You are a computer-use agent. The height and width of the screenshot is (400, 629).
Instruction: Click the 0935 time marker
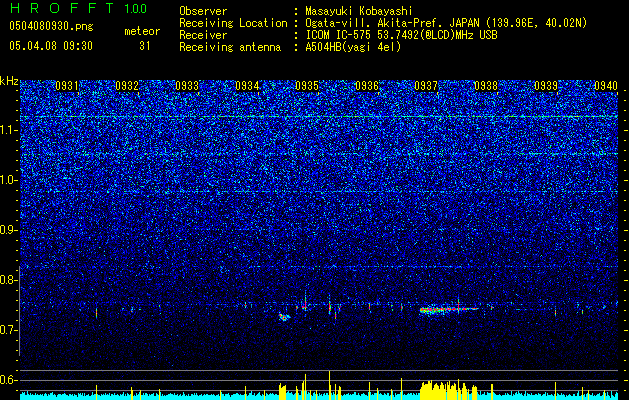click(307, 86)
